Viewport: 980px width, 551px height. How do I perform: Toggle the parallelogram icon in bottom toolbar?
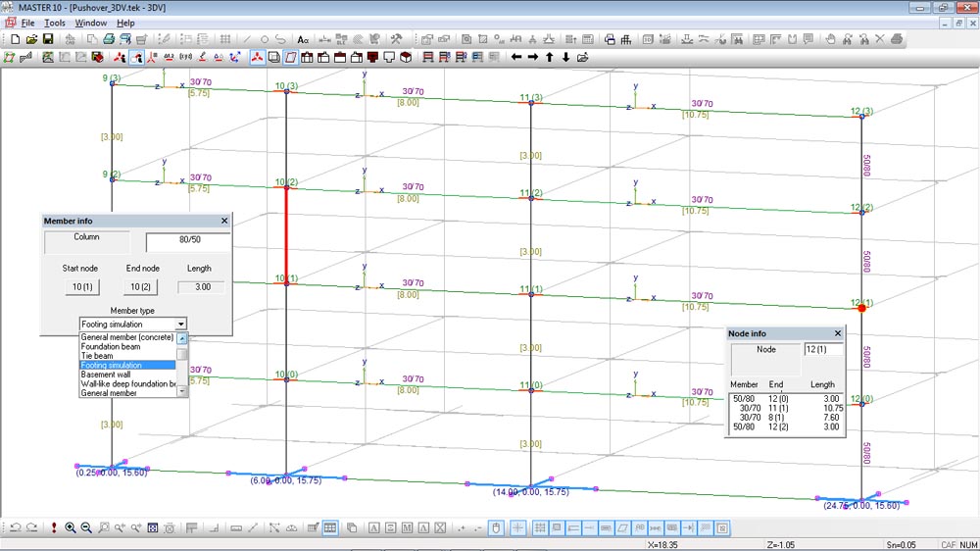622,527
